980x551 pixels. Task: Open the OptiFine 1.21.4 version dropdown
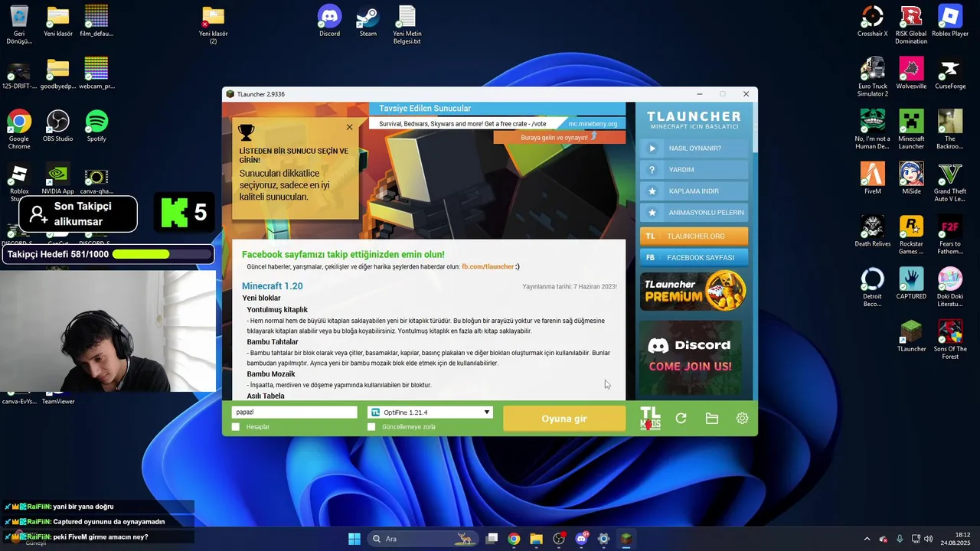pyautogui.click(x=430, y=412)
